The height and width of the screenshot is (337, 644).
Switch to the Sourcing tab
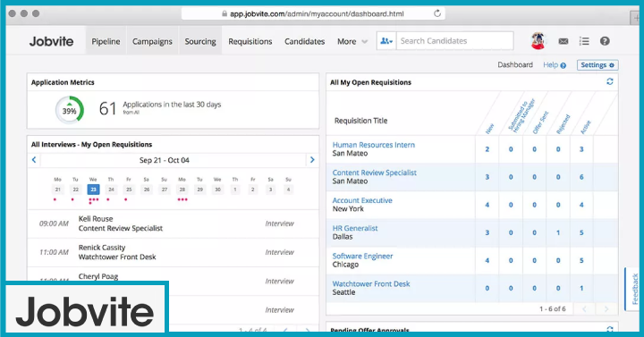pos(200,41)
